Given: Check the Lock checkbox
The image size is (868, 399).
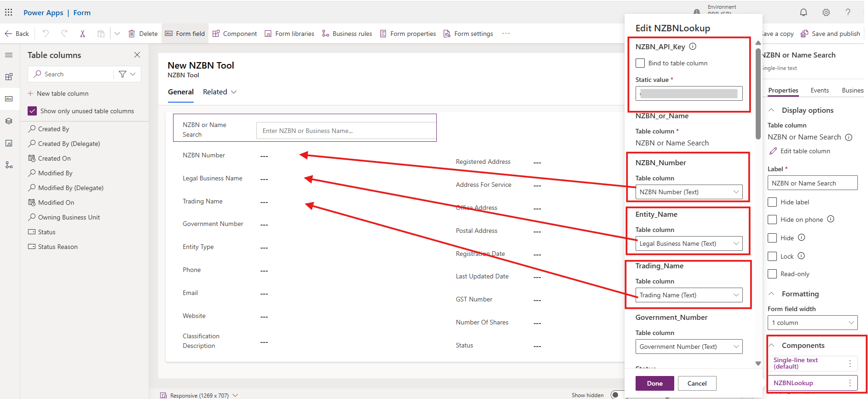Looking at the screenshot, I should (772, 256).
